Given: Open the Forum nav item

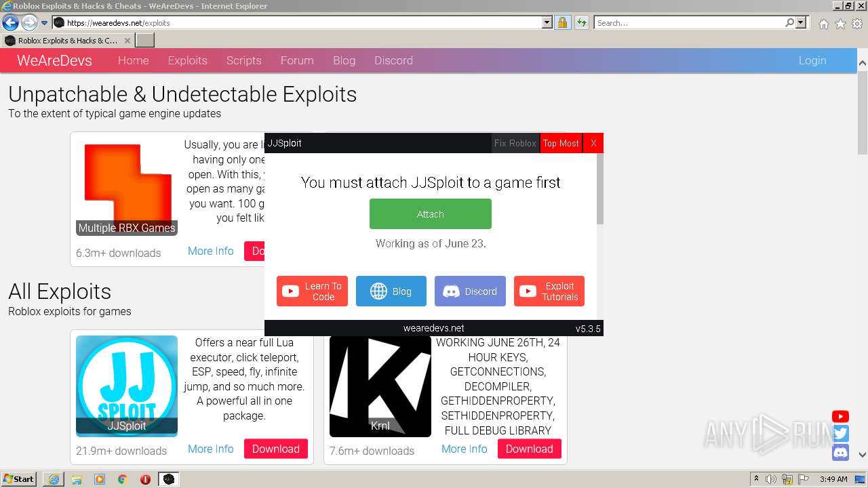Looking at the screenshot, I should pyautogui.click(x=297, y=60).
